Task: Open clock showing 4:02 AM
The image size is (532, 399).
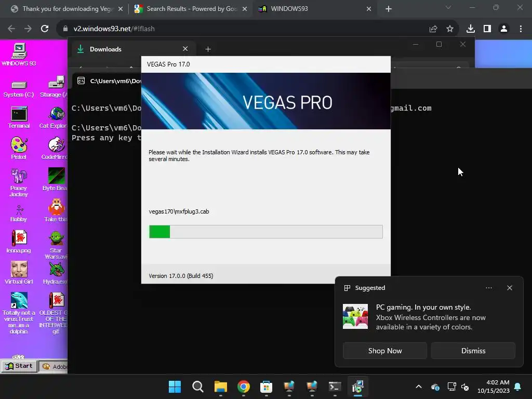Action: (x=494, y=387)
